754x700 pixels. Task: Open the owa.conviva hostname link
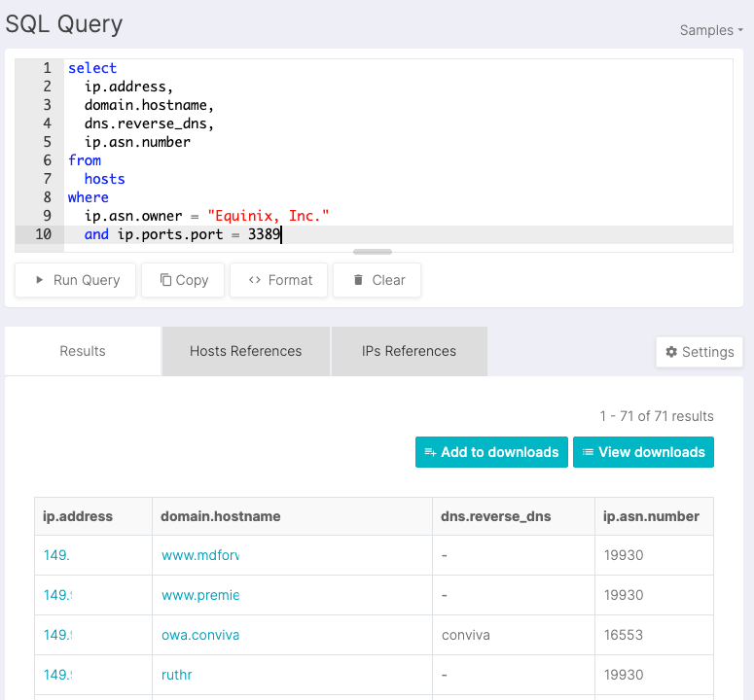pos(200,635)
